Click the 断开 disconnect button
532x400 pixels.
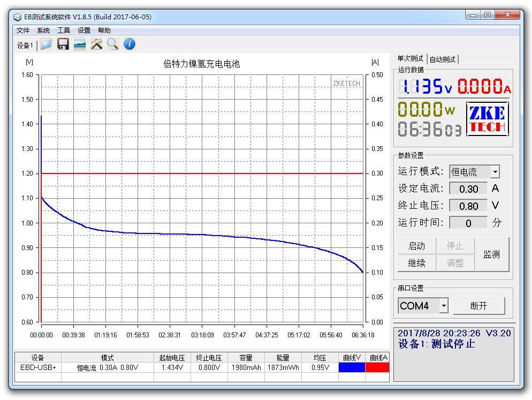tap(478, 306)
